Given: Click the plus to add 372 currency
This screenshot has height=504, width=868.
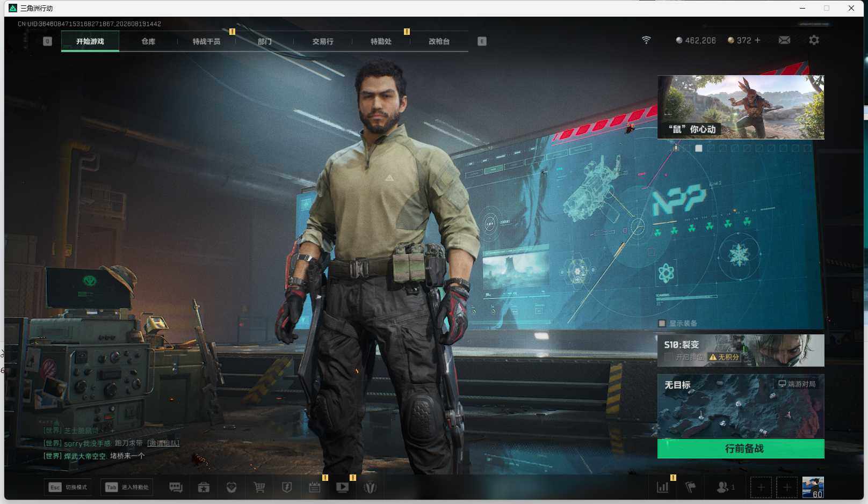Looking at the screenshot, I should click(x=757, y=40).
